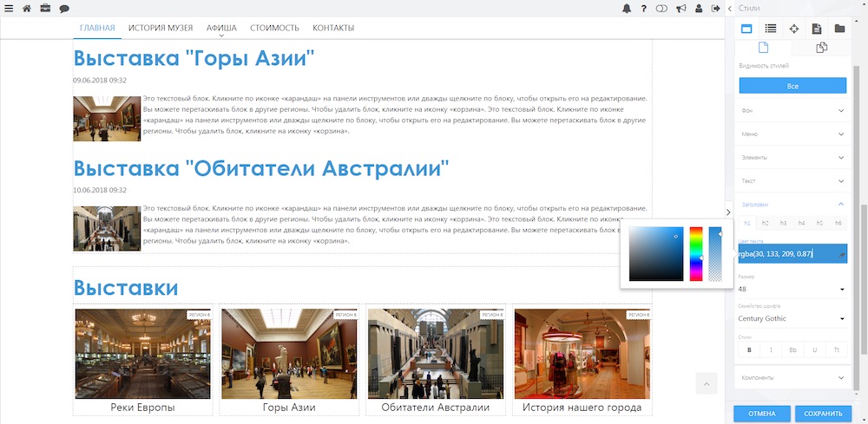Click the logout arrow icon
The image size is (868, 424).
point(716,9)
